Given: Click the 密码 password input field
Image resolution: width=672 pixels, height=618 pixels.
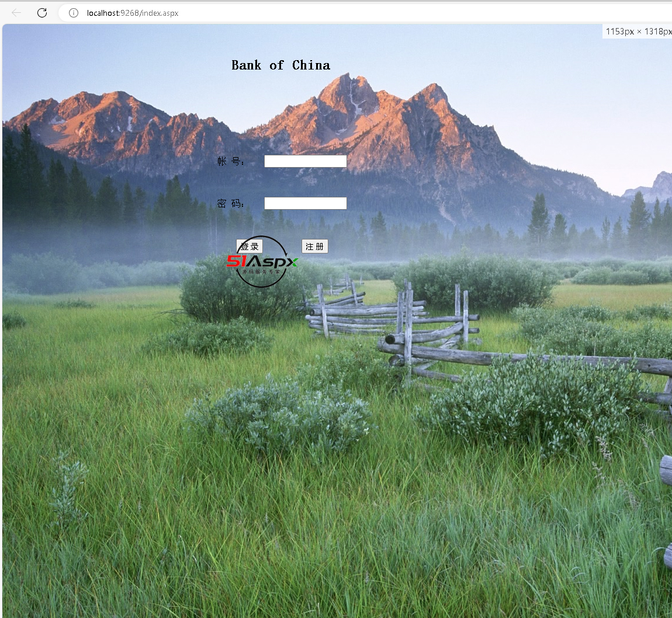Looking at the screenshot, I should (x=306, y=203).
